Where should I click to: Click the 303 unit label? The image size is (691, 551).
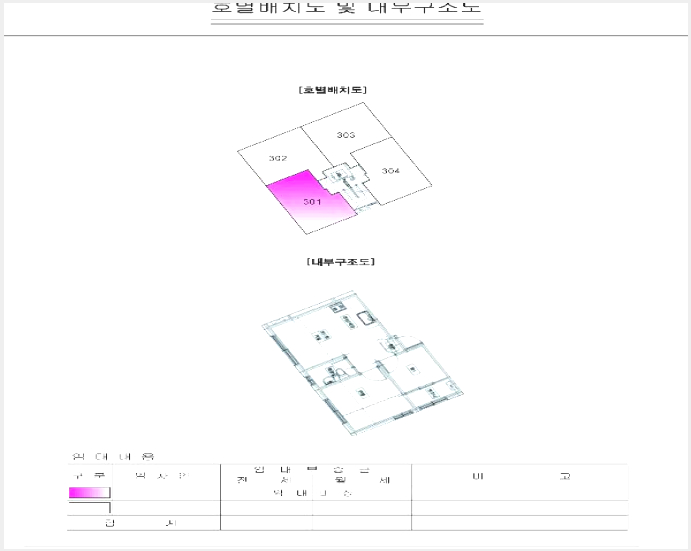pos(346,135)
